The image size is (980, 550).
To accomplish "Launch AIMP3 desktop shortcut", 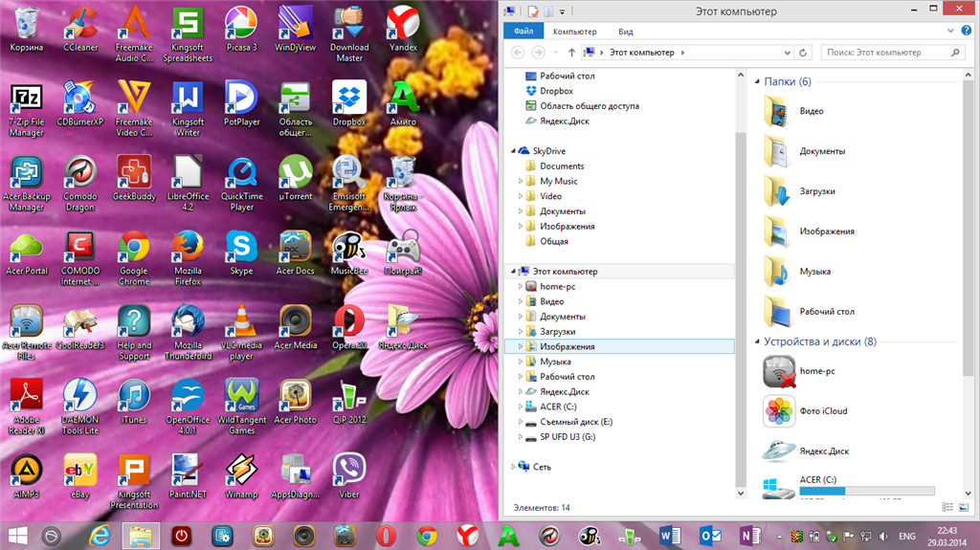I will pos(26,475).
